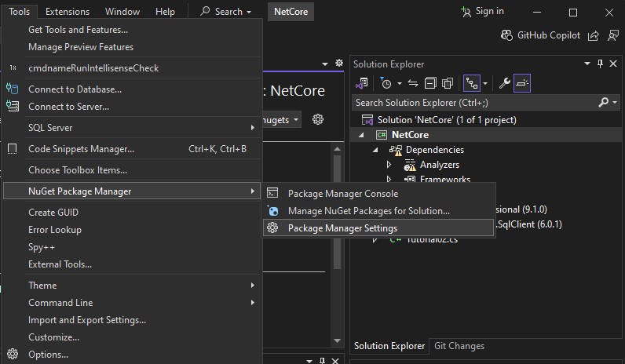The height and width of the screenshot is (364, 625).
Task: Close the open Tools menu
Action: point(19,12)
